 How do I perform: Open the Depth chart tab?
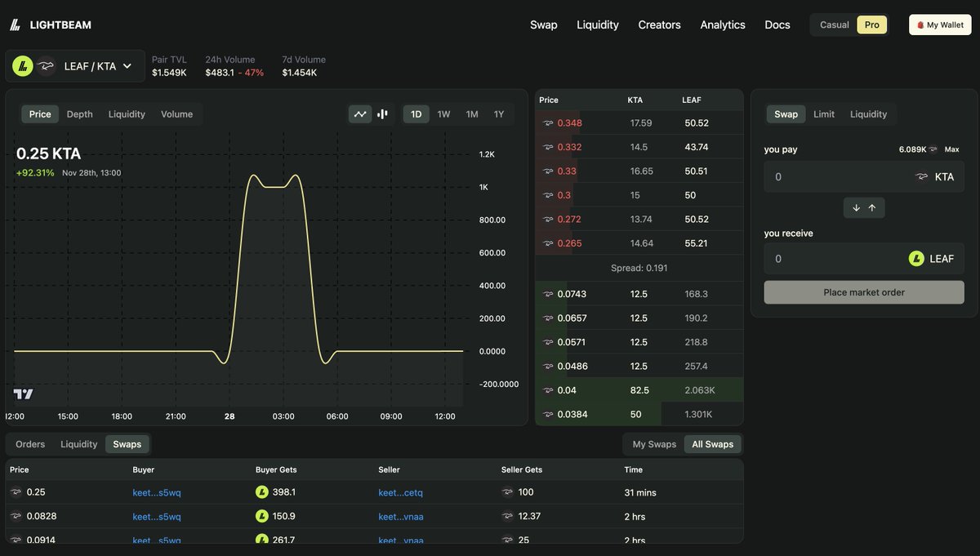pyautogui.click(x=80, y=114)
